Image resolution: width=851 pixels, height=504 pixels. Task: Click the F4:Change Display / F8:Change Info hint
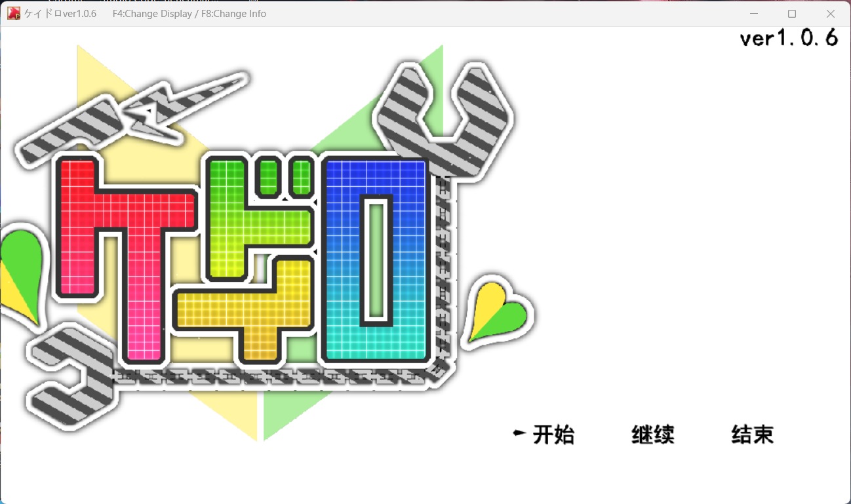pyautogui.click(x=189, y=13)
